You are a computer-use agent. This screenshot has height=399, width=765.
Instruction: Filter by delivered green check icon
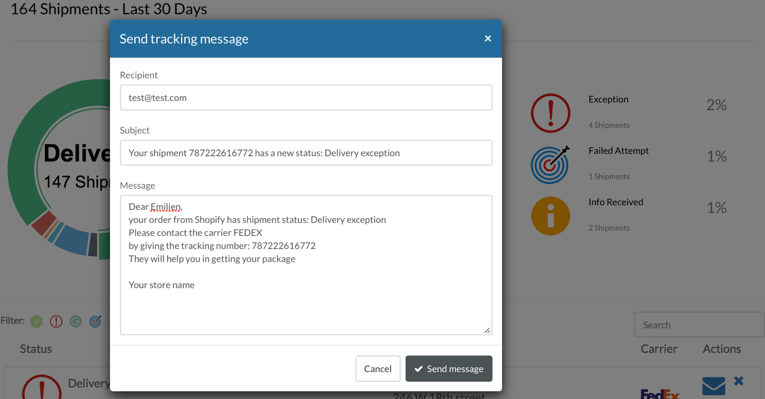(x=37, y=321)
